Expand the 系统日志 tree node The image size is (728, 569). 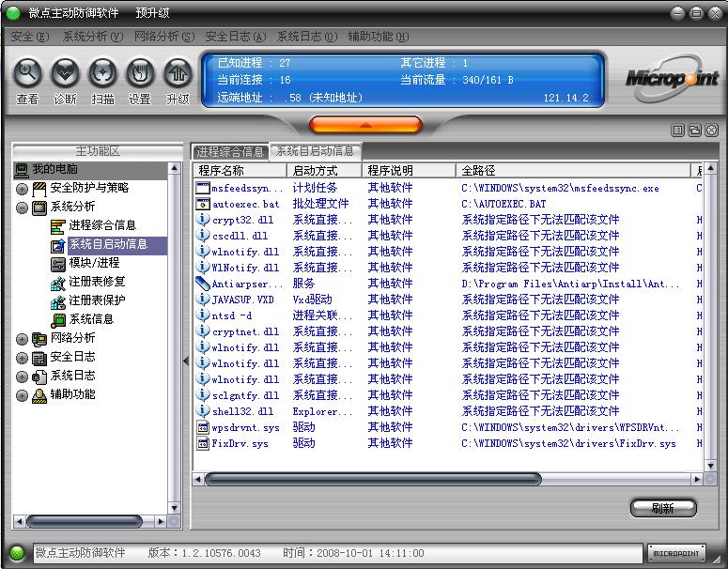[x=22, y=377]
